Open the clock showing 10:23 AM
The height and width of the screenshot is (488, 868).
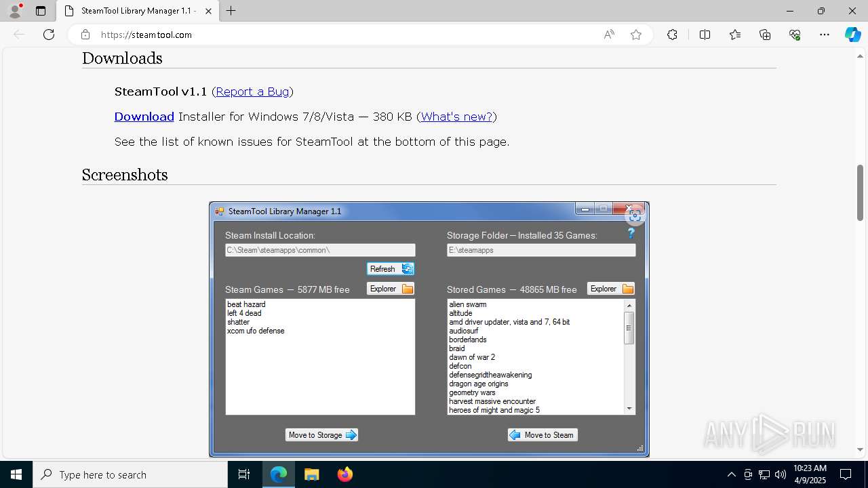[x=809, y=474]
